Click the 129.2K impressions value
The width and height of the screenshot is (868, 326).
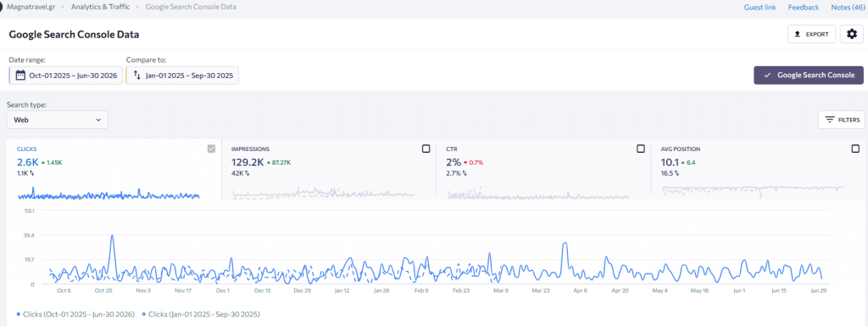pyautogui.click(x=247, y=162)
